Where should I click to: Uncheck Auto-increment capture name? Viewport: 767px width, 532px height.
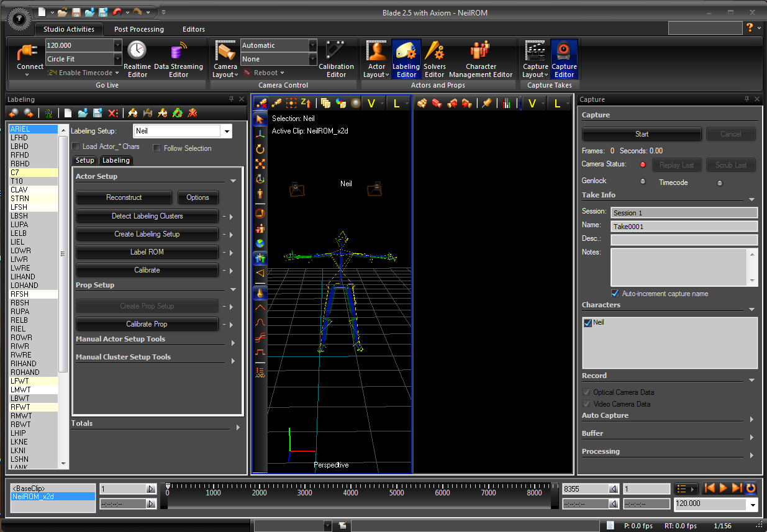point(615,294)
